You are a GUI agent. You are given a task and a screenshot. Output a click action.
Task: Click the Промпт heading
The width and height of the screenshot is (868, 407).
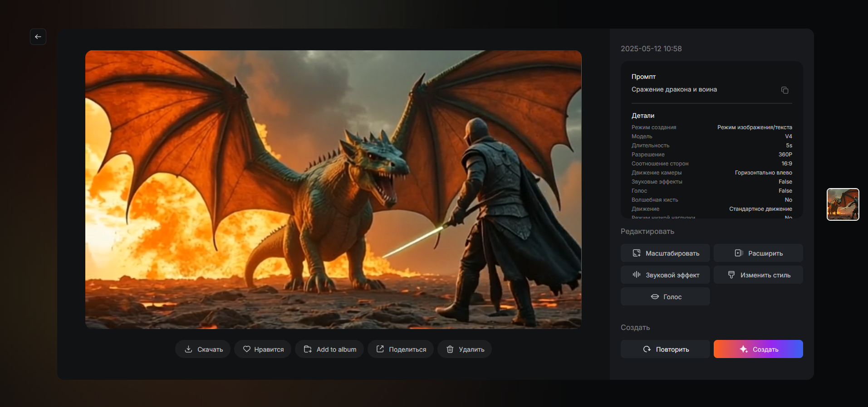643,77
